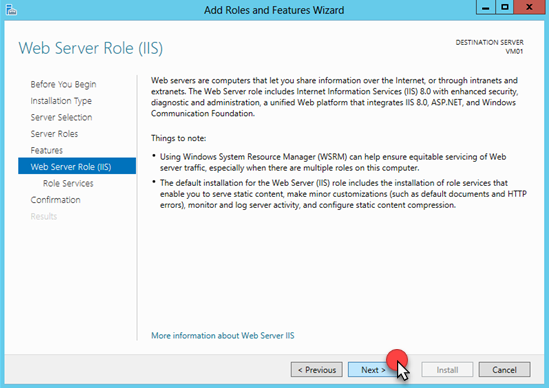Click Next to continue the wizard
549x388 pixels.
(x=373, y=369)
